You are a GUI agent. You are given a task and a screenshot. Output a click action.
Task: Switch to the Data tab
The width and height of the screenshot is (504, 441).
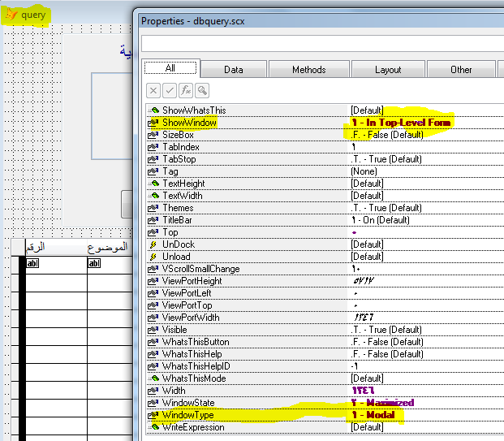pos(234,70)
